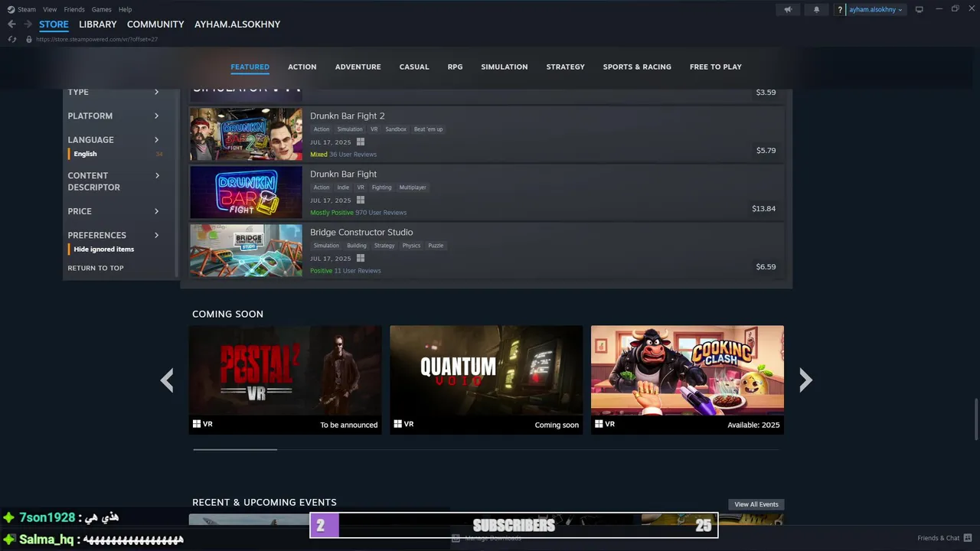Viewport: 980px width, 551px height.
Task: Go forward with the right arrow navigation icon
Action: coord(28,24)
